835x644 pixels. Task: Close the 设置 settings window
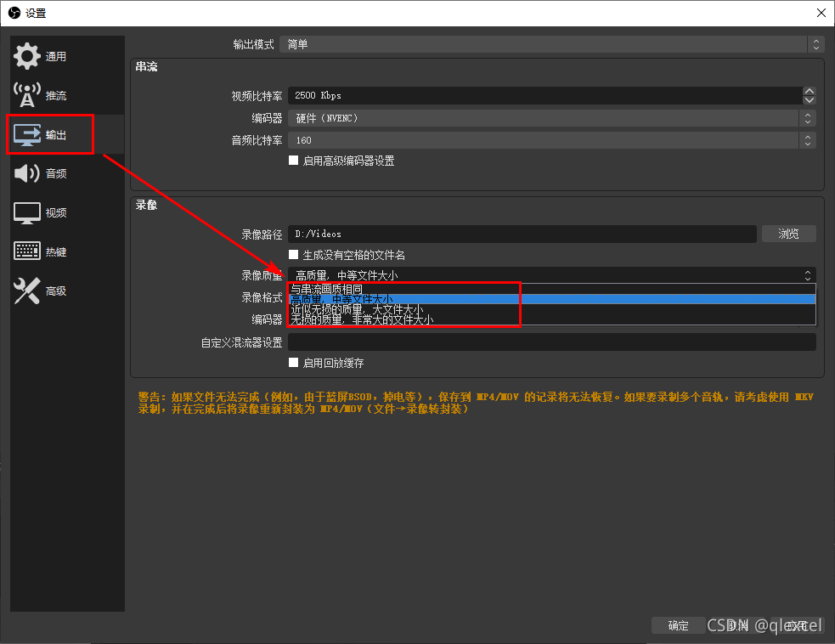[x=821, y=13]
